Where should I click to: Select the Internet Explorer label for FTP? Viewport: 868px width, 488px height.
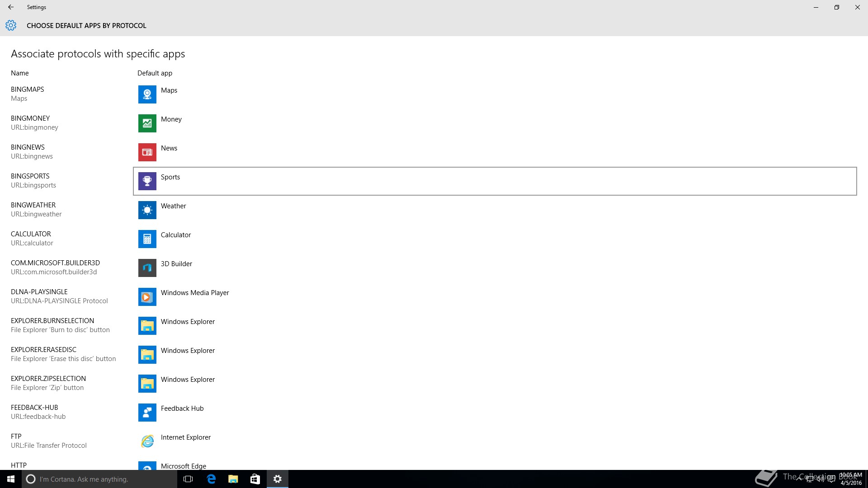point(186,437)
